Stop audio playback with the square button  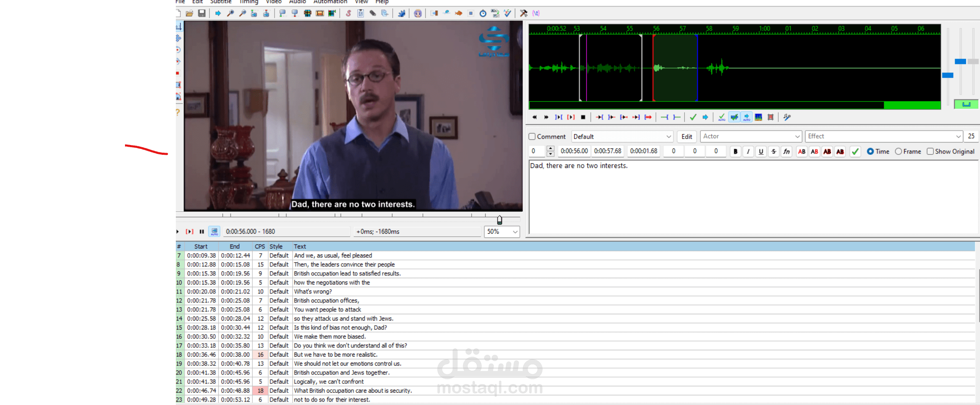pyautogui.click(x=583, y=117)
